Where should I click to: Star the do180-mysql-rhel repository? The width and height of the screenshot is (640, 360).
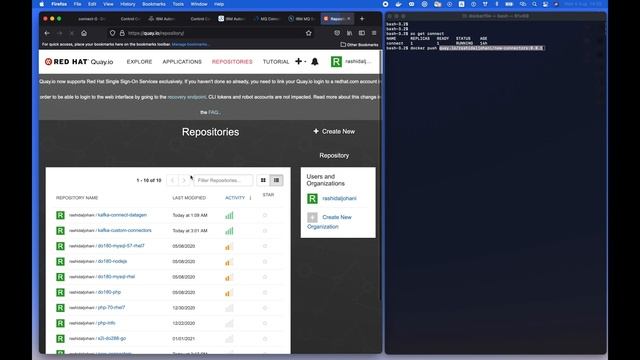coord(265,277)
